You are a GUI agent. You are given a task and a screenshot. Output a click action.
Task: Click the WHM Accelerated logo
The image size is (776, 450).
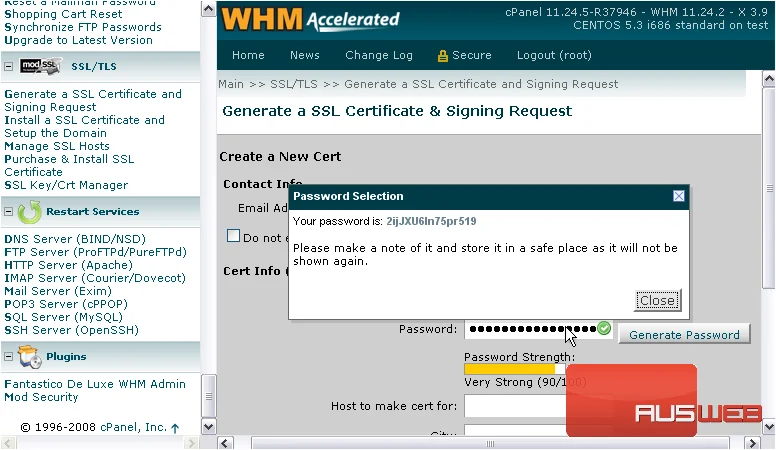[x=310, y=19]
